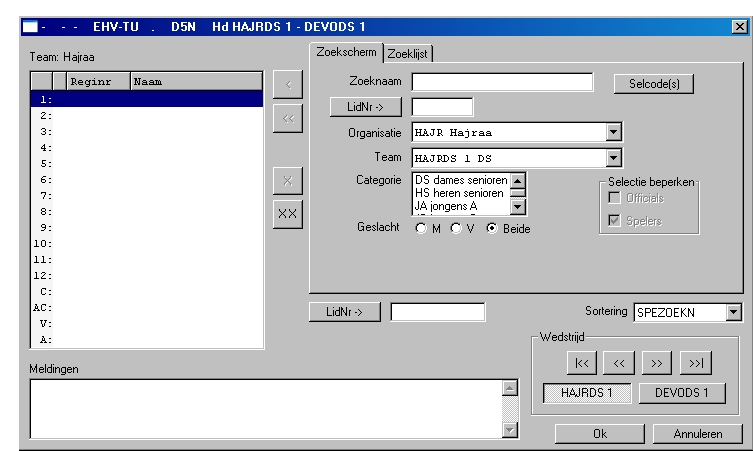
Task: Click the single left arrow move button
Action: click(288, 85)
